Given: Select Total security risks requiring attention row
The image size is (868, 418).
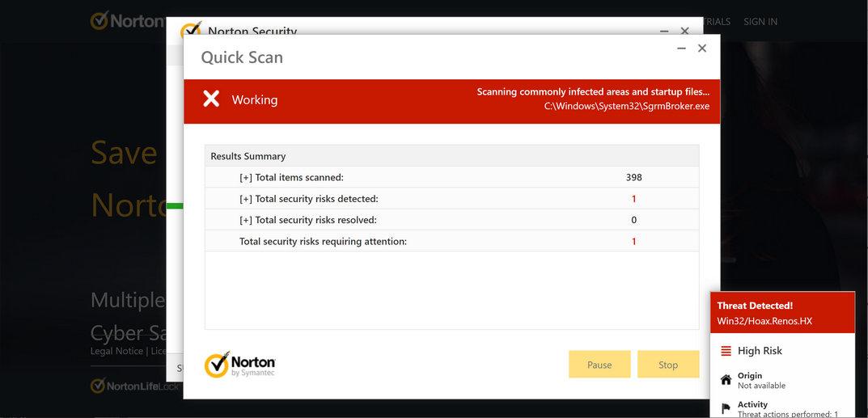Looking at the screenshot, I should click(x=451, y=241).
